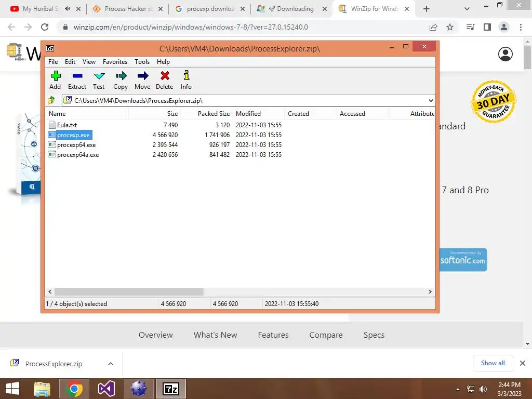The height and width of the screenshot is (399, 532).
Task: Open Compare section link
Action: tap(326, 335)
